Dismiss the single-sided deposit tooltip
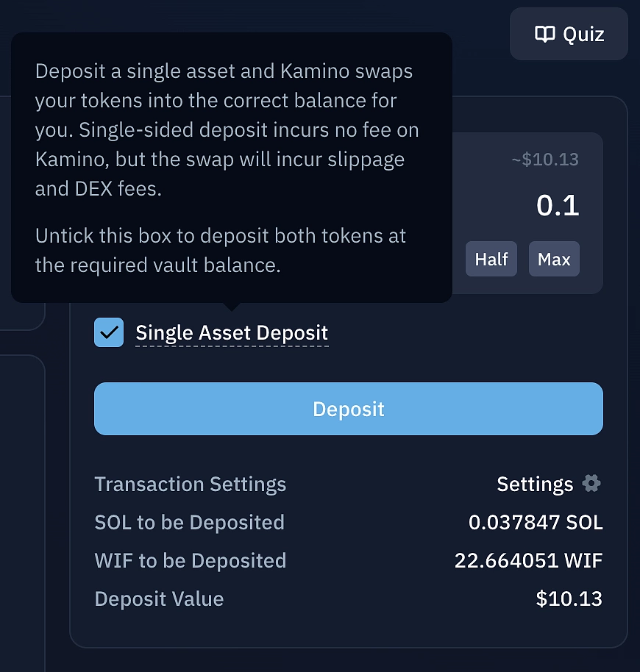The image size is (640, 672). [x=231, y=169]
